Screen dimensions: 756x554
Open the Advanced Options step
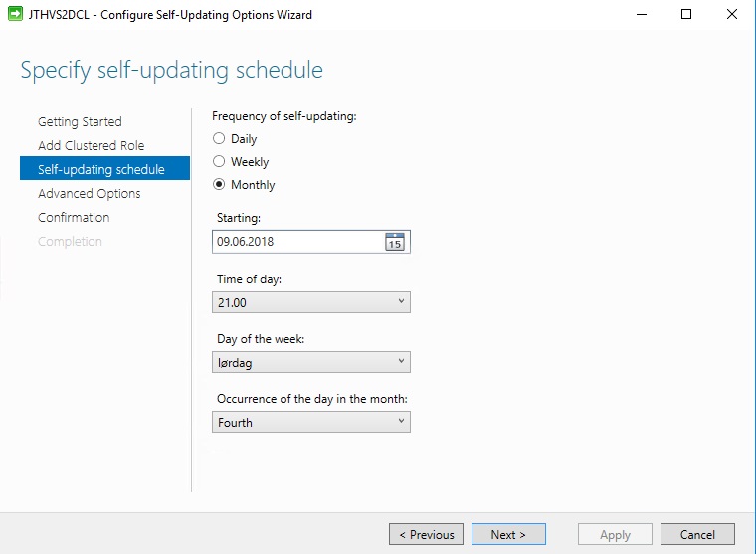pyautogui.click(x=90, y=193)
